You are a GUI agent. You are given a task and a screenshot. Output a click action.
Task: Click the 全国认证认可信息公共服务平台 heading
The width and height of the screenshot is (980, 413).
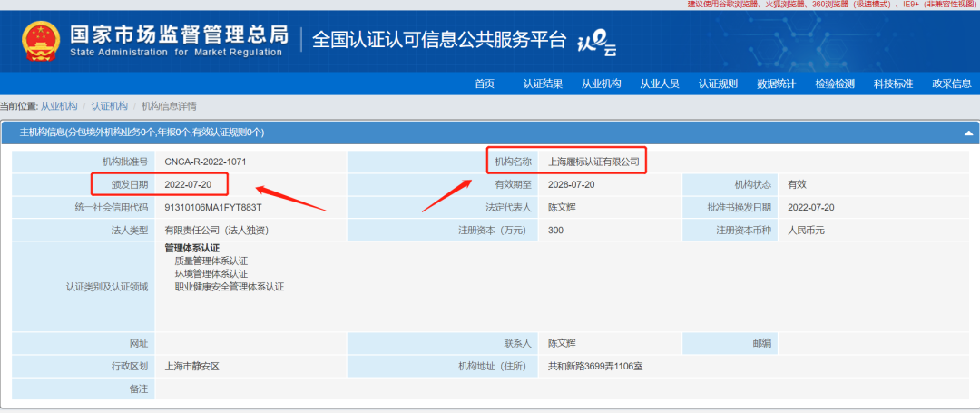click(439, 40)
